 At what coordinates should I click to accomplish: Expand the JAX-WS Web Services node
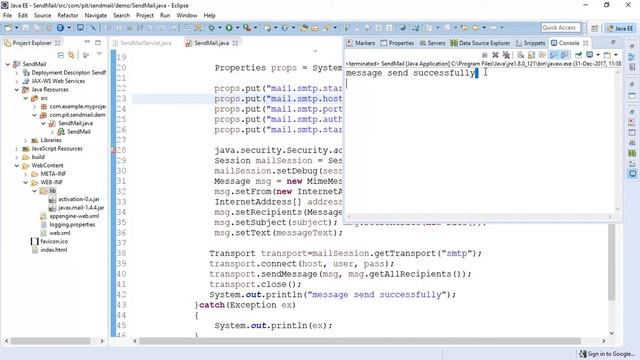[17, 81]
